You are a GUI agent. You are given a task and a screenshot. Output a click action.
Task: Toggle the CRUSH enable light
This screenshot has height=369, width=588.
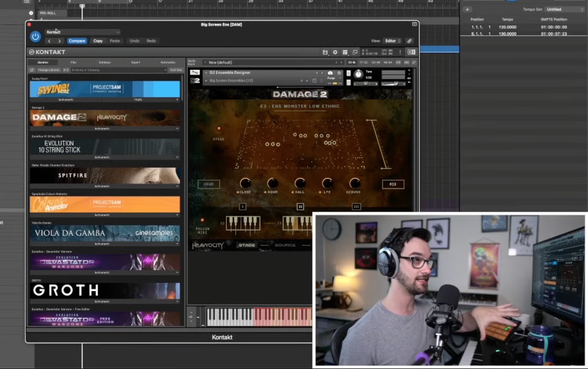point(347,192)
